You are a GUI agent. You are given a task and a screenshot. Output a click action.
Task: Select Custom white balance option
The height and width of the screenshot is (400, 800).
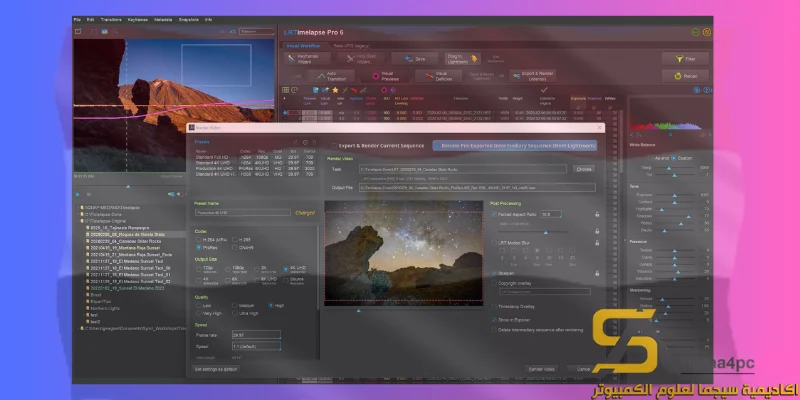tap(673, 158)
